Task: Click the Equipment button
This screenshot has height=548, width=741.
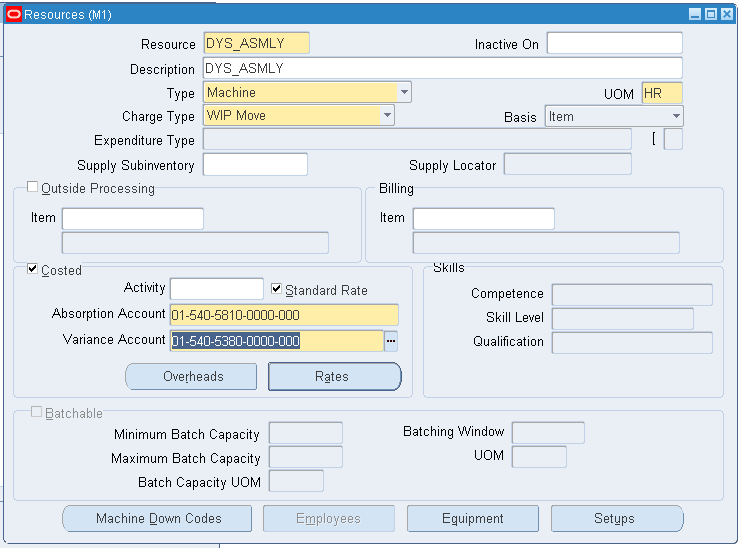Action: click(x=473, y=519)
